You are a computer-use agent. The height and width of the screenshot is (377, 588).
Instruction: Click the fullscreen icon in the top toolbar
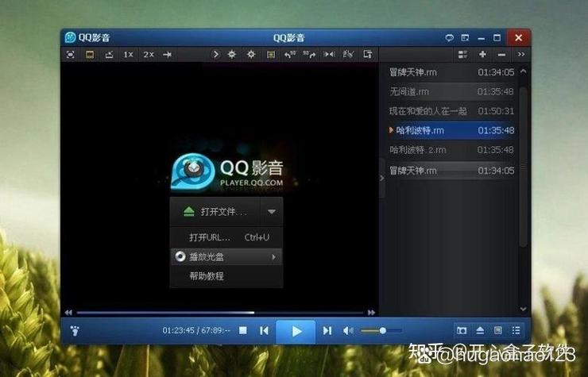pyautogui.click(x=70, y=55)
